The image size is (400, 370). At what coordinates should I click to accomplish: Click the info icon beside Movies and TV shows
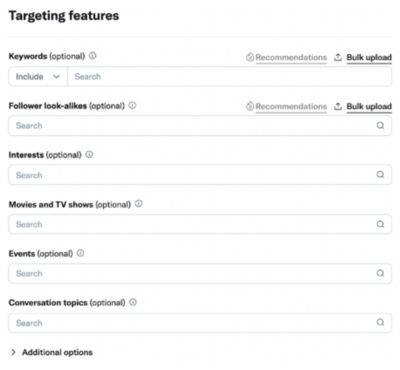139,204
